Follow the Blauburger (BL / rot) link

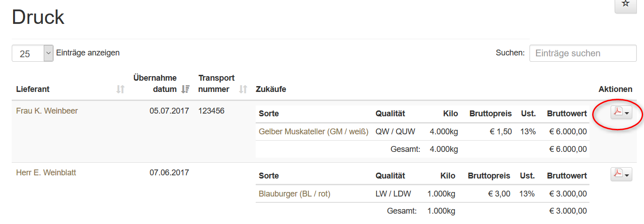point(294,194)
